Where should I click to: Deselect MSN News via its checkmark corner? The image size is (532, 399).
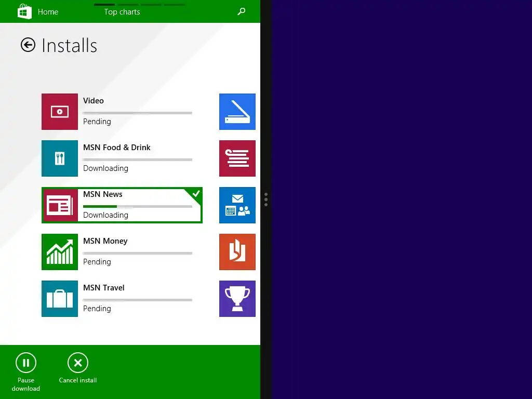pyautogui.click(x=195, y=193)
